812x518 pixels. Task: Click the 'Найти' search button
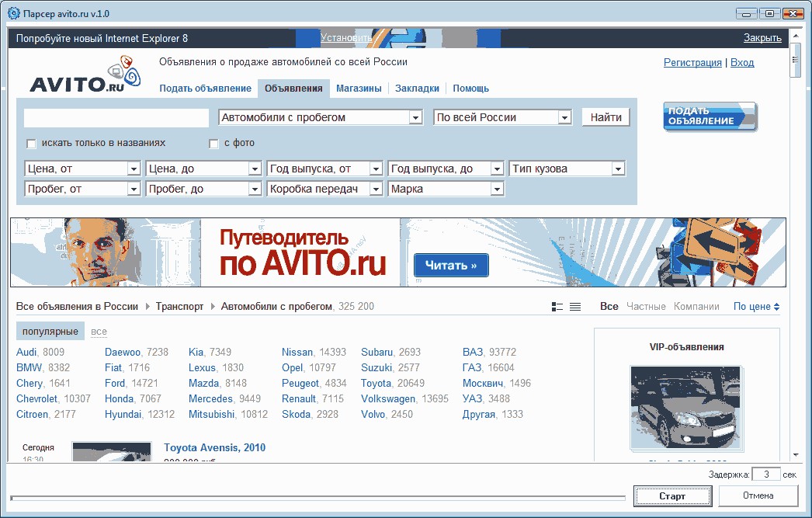click(606, 117)
